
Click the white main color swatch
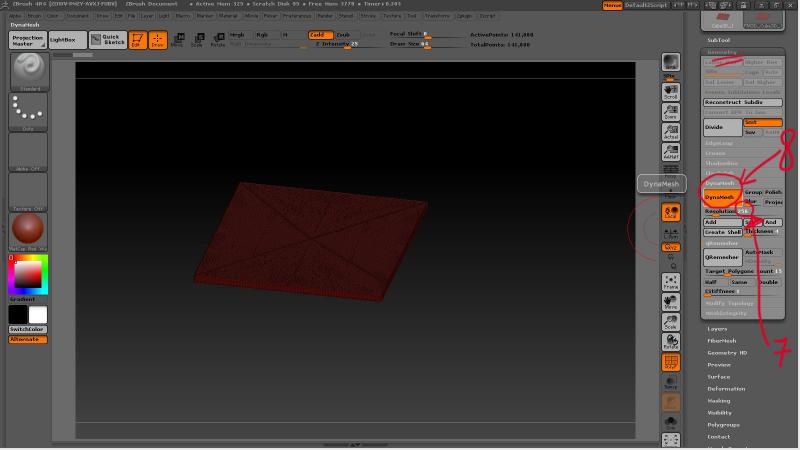tap(38, 315)
